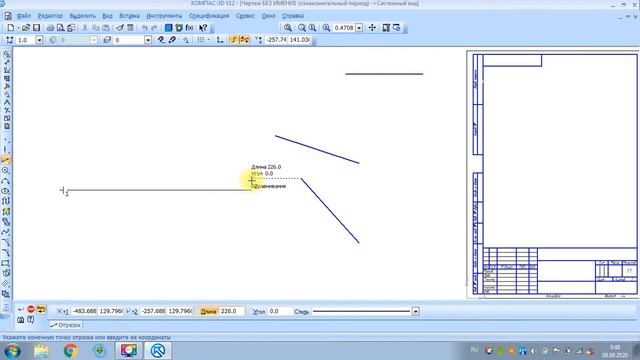The height and width of the screenshot is (360, 640).
Task: Open the Выделить menu
Action: [x=82, y=16]
